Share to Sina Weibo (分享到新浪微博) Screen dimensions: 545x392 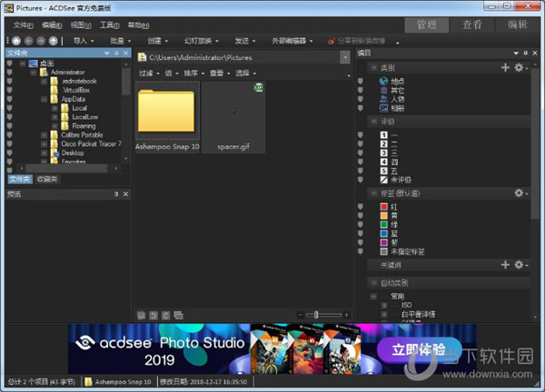356,41
